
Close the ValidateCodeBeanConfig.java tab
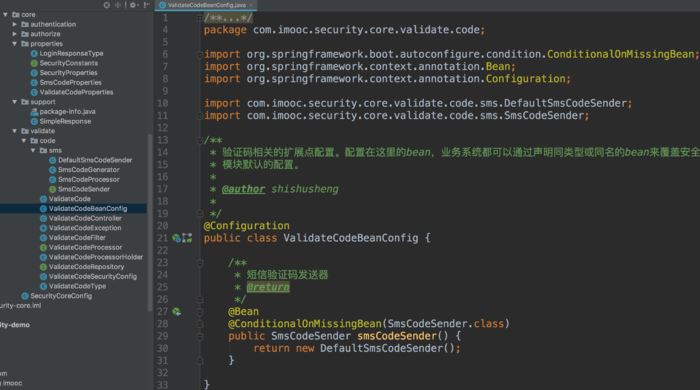point(251,5)
